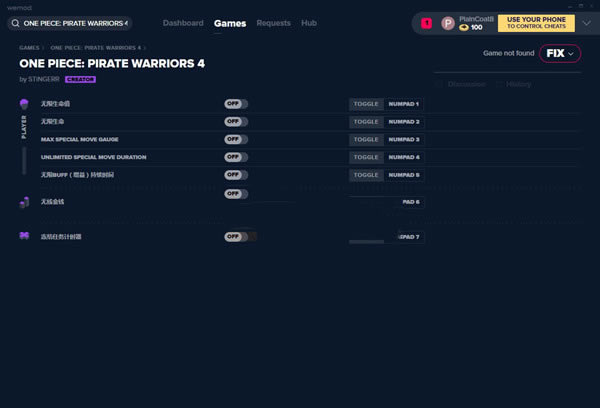
Task: Switch on the first cheat toggle
Action: point(236,104)
